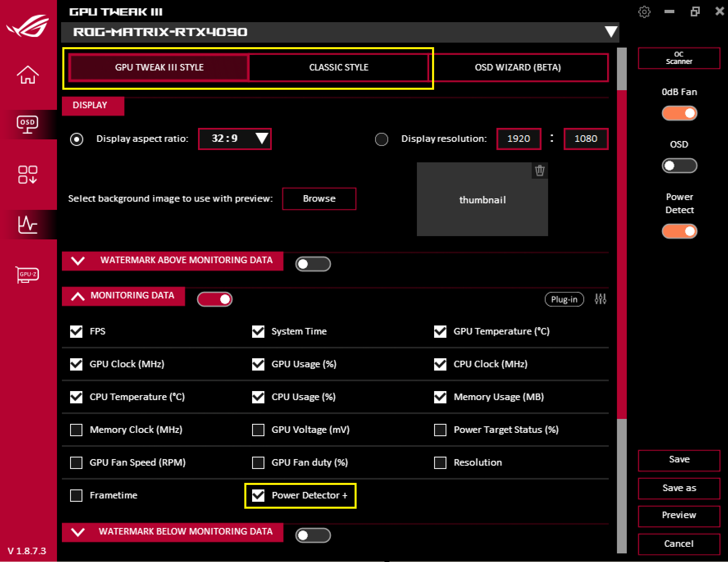Click the Save as button

[679, 488]
